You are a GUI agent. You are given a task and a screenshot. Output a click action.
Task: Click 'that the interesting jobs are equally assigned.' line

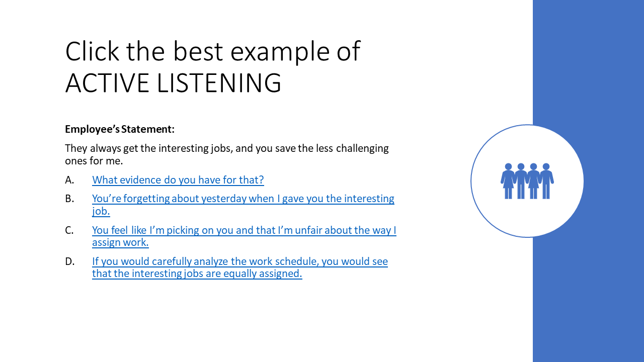pyautogui.click(x=197, y=274)
